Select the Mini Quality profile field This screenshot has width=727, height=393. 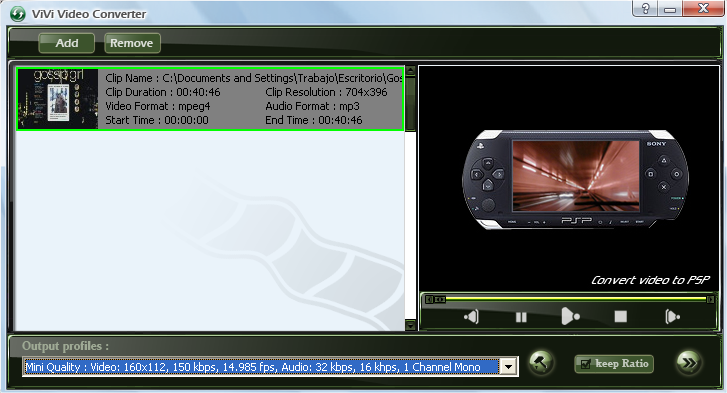pyautogui.click(x=261, y=367)
